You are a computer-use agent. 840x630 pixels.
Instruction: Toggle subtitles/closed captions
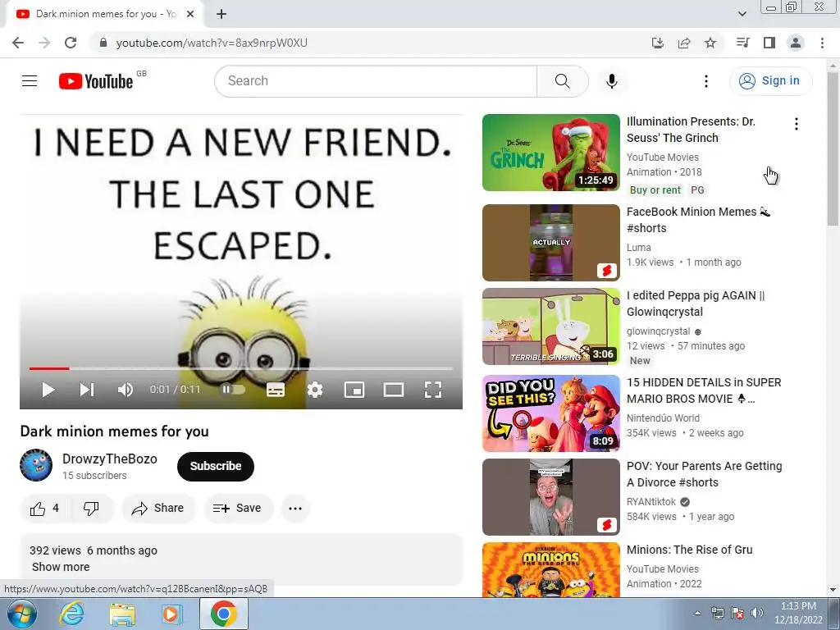(x=276, y=390)
